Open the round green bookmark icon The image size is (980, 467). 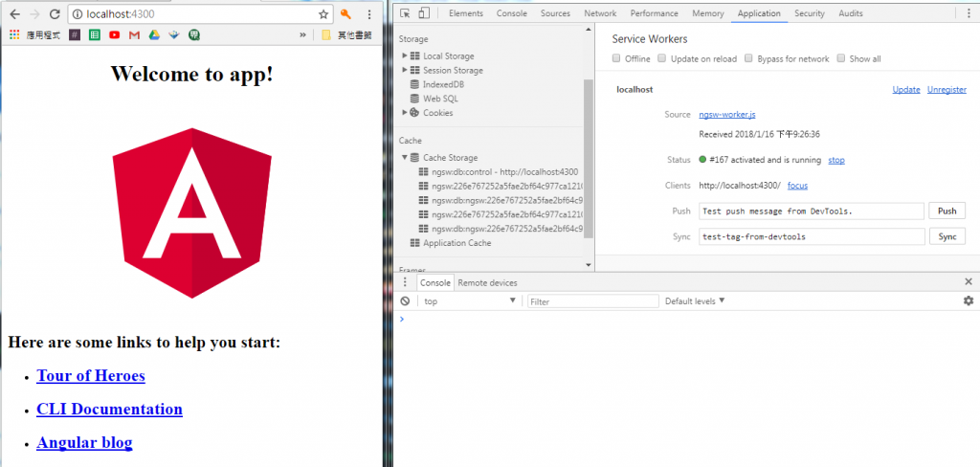pos(193,35)
